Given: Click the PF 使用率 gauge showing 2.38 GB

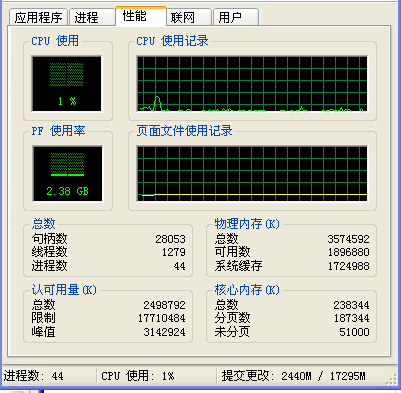Looking at the screenshot, I should pos(68,173).
